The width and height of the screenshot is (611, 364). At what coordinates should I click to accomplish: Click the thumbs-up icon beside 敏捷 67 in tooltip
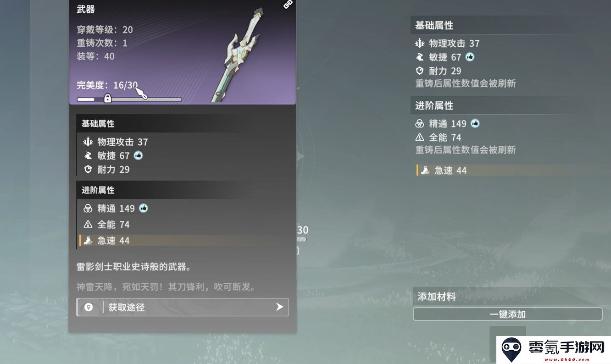pyautogui.click(x=138, y=155)
